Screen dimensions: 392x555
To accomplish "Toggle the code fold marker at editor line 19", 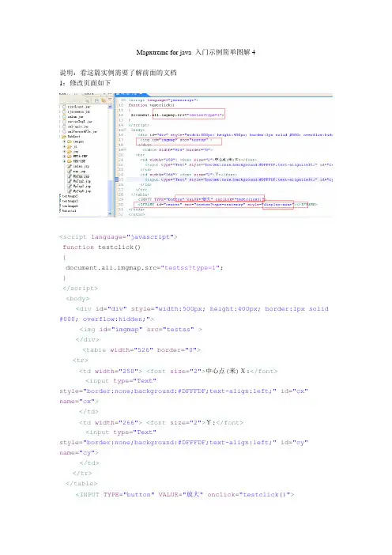I will tap(125, 149).
